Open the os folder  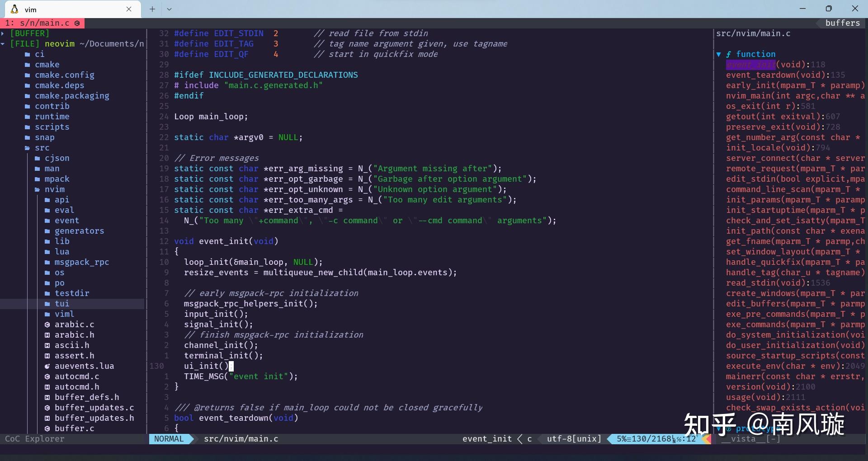point(60,273)
